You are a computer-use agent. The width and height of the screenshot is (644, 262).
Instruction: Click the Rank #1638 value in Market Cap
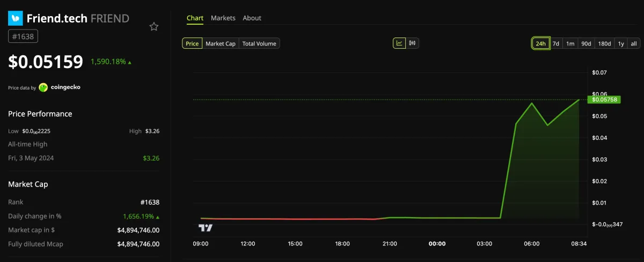point(150,202)
